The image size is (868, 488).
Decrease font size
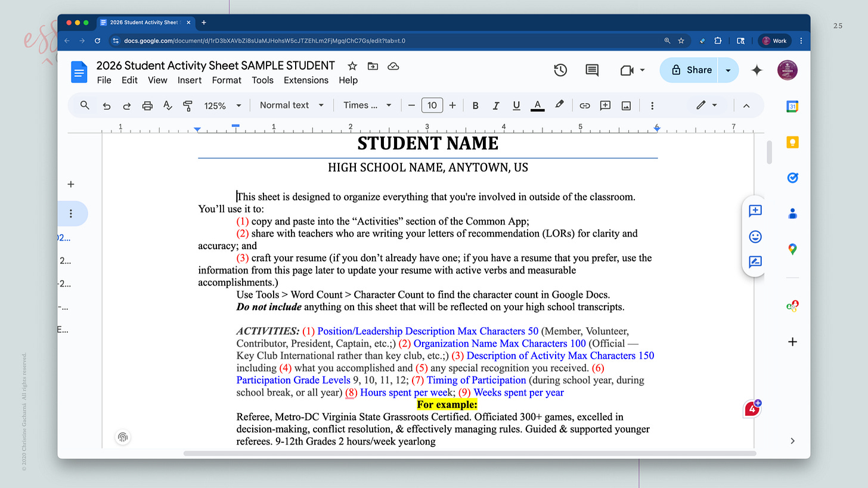411,105
